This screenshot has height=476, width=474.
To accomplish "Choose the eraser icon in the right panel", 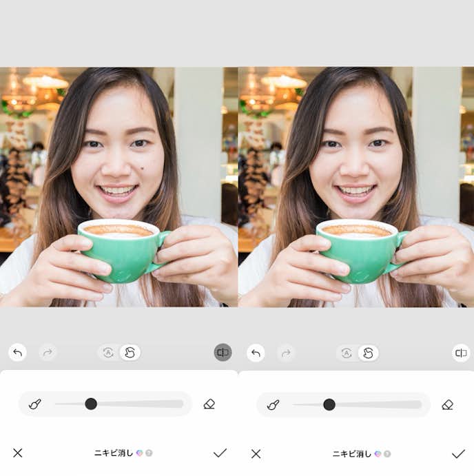I will click(x=448, y=404).
